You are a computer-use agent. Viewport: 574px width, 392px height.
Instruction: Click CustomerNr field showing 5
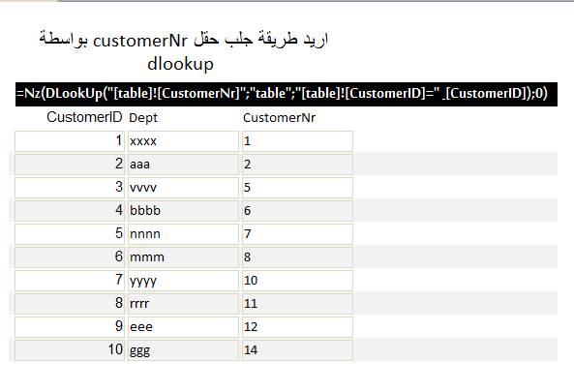pos(297,188)
